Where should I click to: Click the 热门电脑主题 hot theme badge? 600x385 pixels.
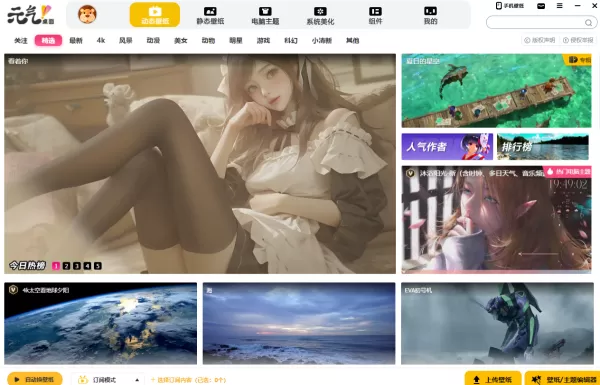[567, 172]
